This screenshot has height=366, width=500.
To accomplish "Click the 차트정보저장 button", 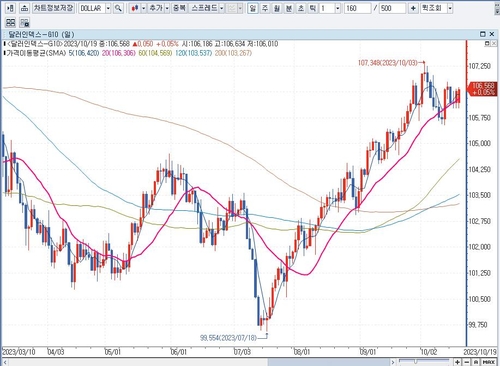I will coord(53,8).
